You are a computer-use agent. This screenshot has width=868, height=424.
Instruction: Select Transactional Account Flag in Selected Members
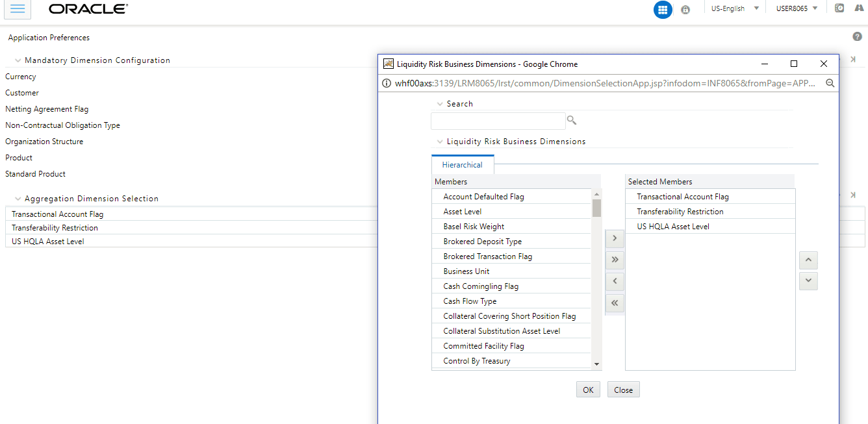point(710,197)
